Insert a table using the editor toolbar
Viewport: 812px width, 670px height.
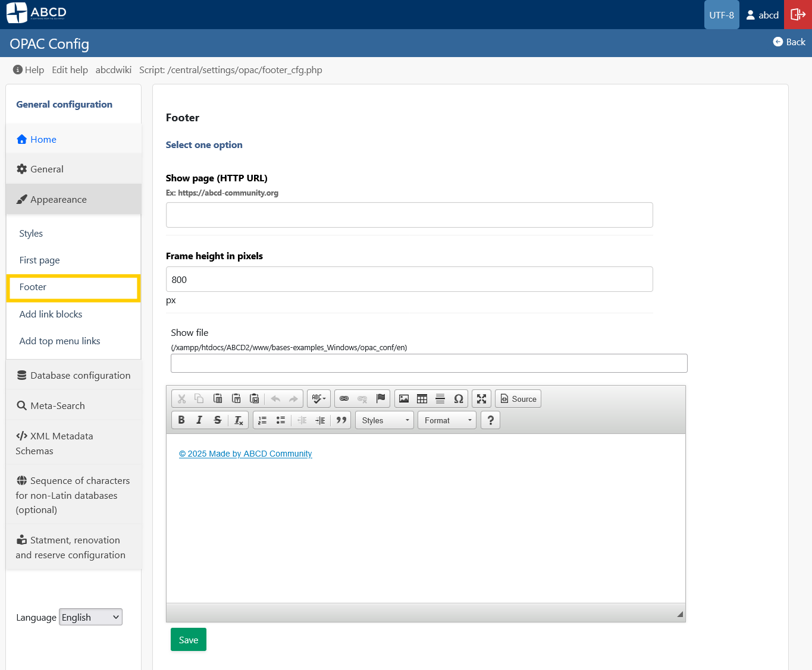pyautogui.click(x=422, y=398)
